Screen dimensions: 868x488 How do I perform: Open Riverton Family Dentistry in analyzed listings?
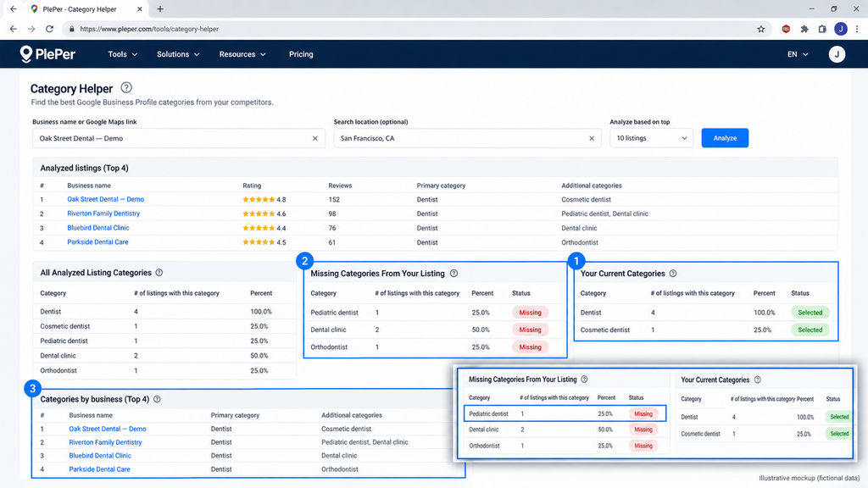tap(103, 213)
